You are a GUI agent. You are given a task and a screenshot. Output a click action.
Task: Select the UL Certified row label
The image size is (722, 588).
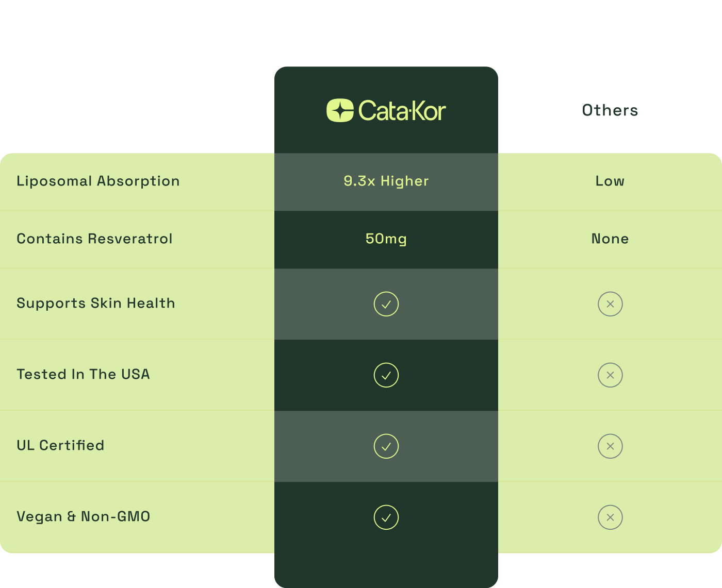60,445
